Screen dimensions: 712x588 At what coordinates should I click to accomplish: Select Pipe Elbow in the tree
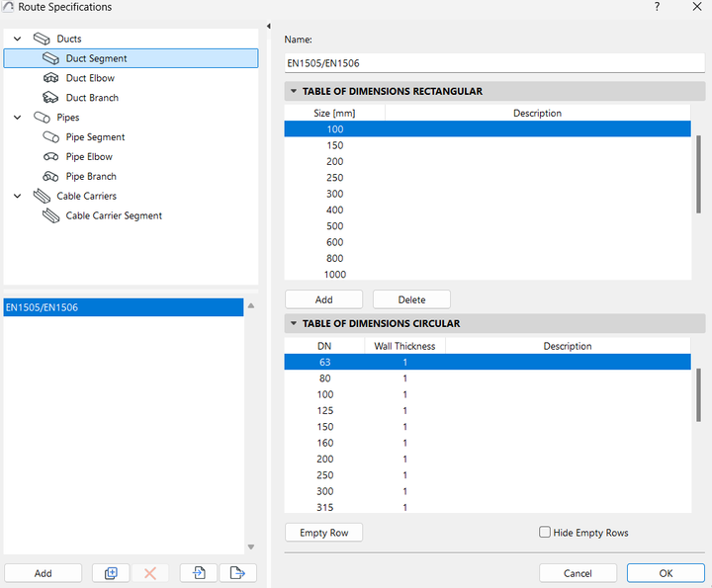click(x=89, y=157)
